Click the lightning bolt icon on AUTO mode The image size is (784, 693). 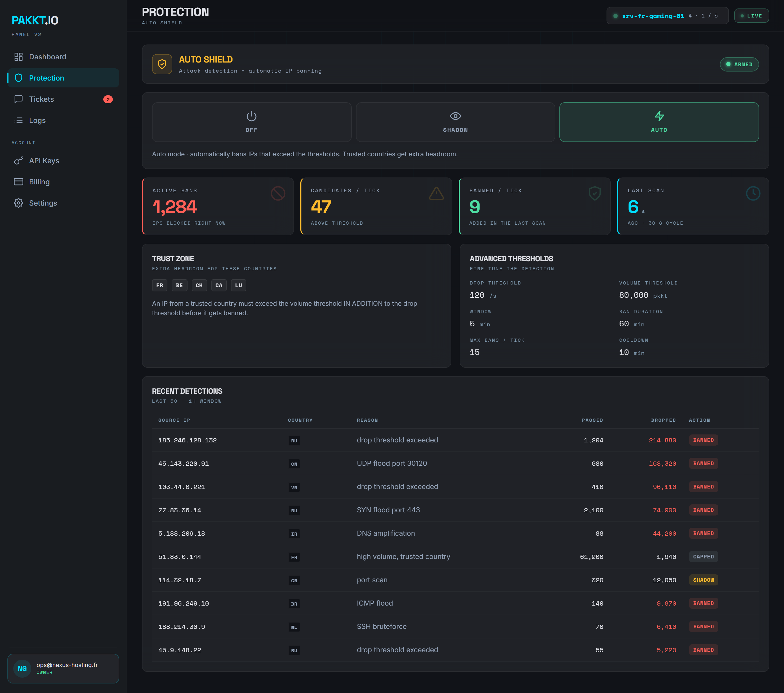point(659,116)
